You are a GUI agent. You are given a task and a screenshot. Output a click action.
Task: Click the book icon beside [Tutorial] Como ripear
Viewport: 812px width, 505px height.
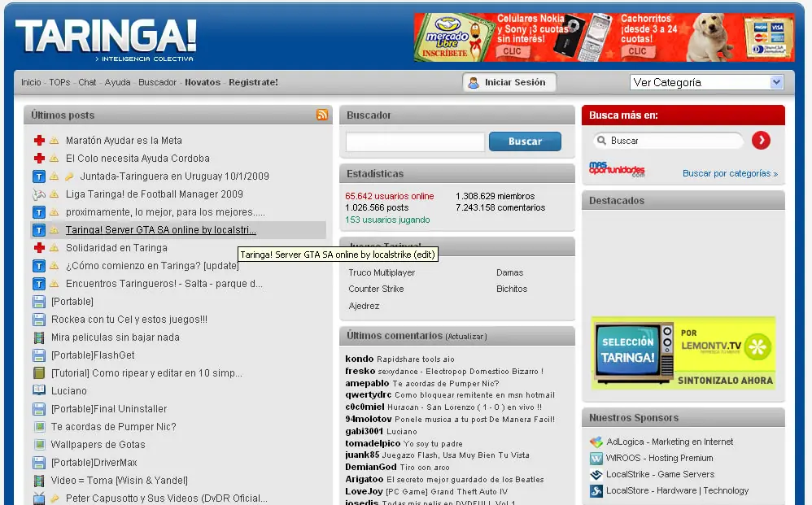tap(39, 373)
